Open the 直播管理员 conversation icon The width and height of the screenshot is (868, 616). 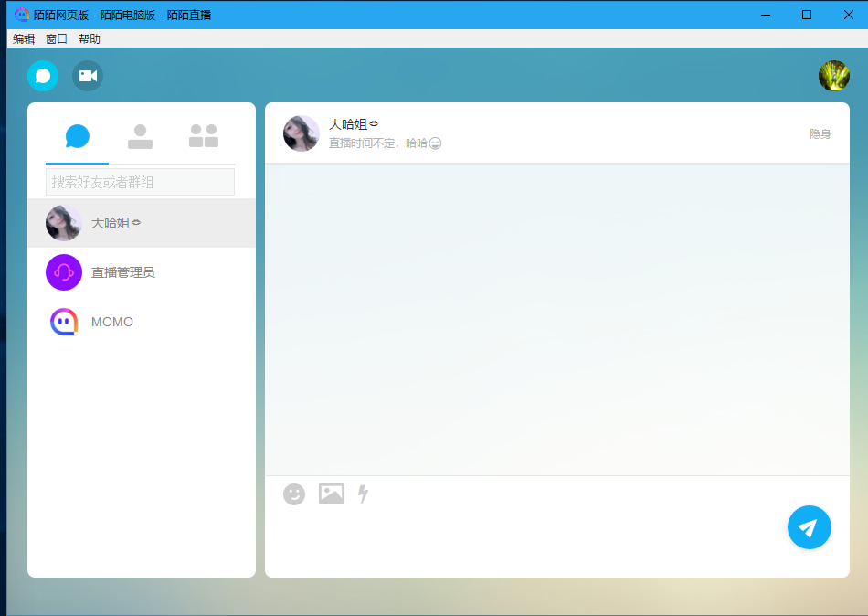pos(63,272)
